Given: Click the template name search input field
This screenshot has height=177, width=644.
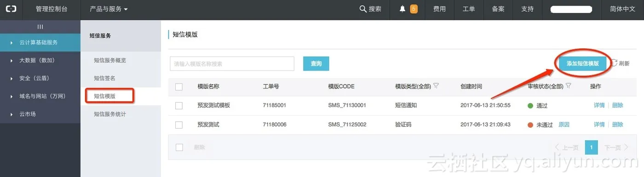Looking at the screenshot, I should click(232, 64).
